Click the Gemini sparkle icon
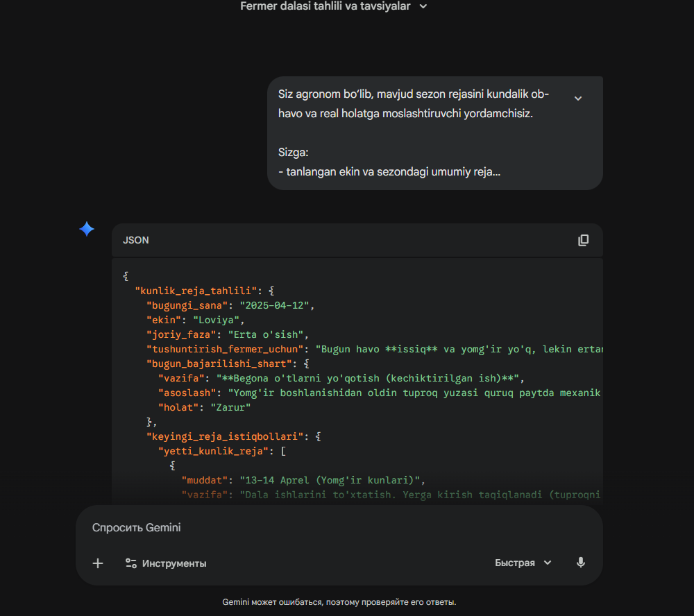This screenshot has width=694, height=616. tap(87, 229)
